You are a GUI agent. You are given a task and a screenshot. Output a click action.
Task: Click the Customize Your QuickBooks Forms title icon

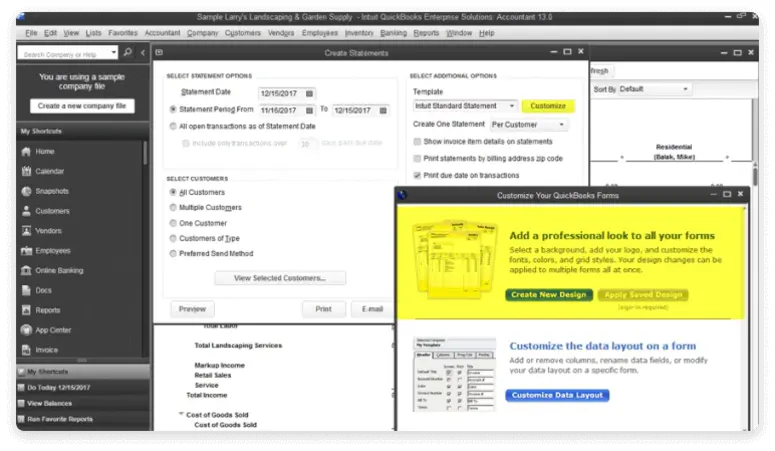(x=402, y=195)
